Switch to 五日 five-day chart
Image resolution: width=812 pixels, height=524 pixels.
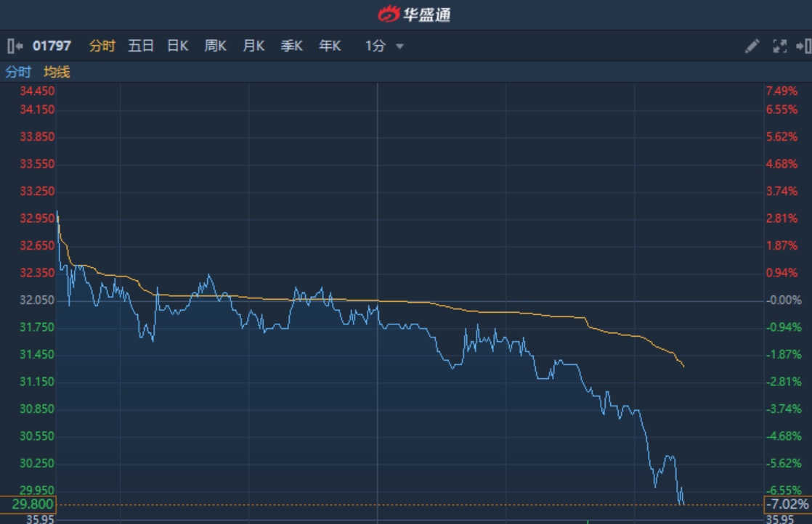[141, 46]
